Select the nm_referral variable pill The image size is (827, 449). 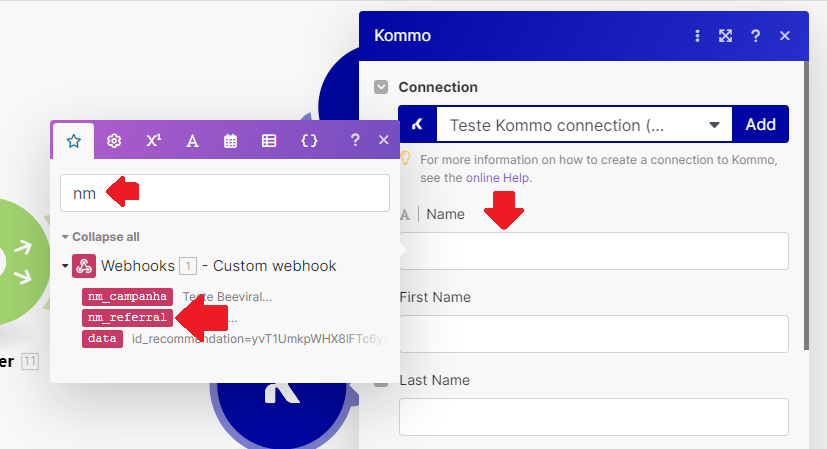128,318
